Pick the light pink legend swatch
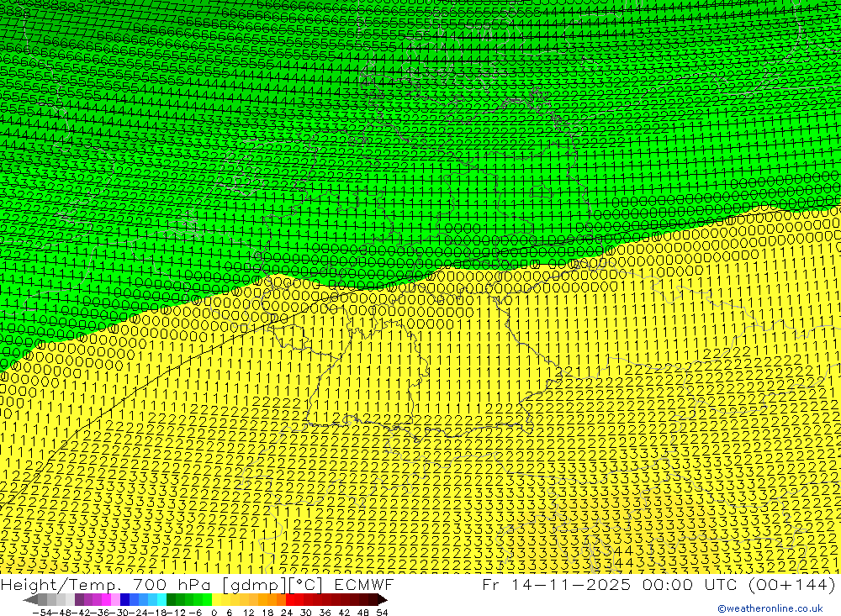The height and width of the screenshot is (616, 841). pyautogui.click(x=115, y=600)
